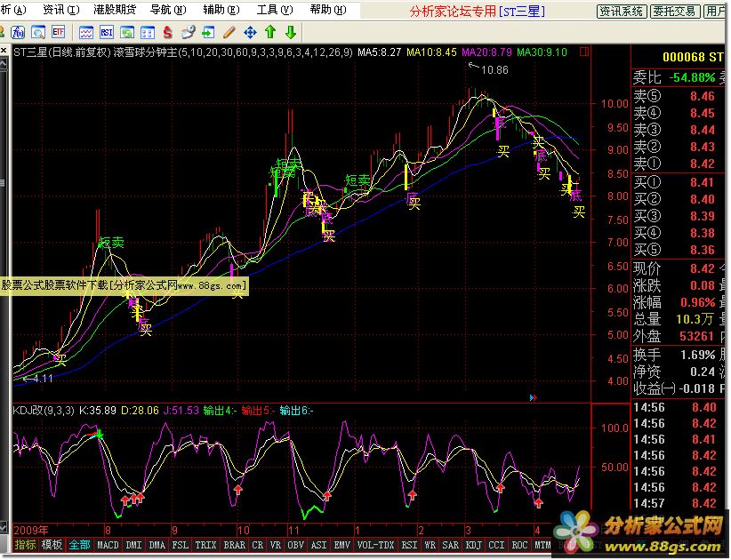Click the red dollar sign icon

pos(167,32)
